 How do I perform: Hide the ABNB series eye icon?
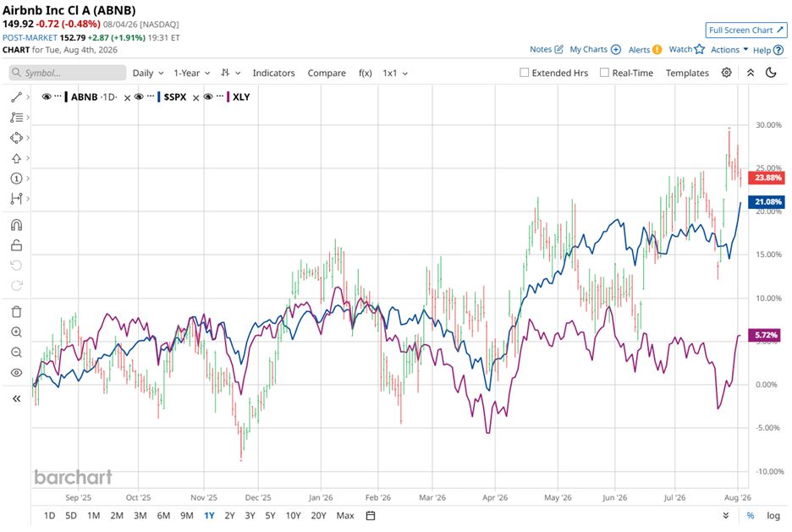click(x=47, y=96)
